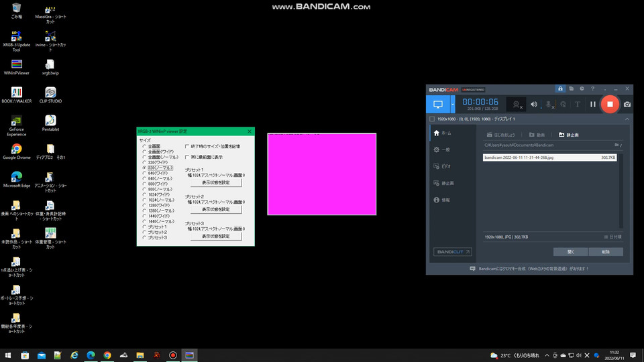Open the output folder icon in title bar
Image resolution: width=644 pixels, height=362 pixels.
tap(572, 89)
